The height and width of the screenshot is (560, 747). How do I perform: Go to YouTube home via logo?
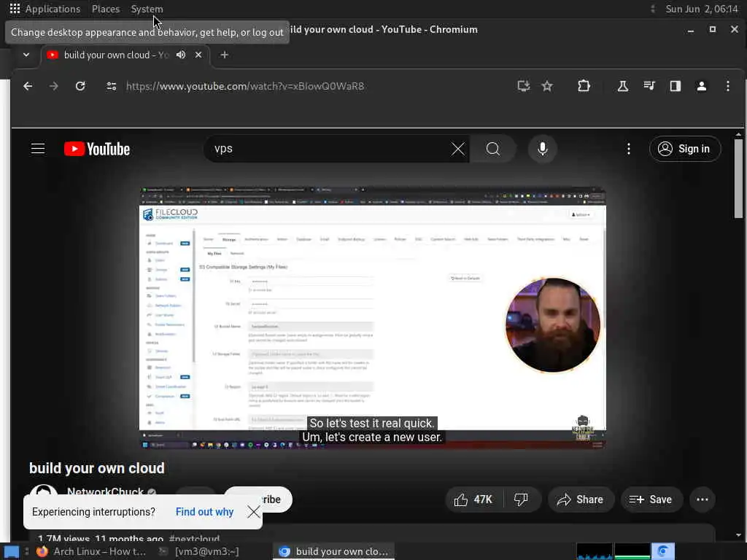(97, 149)
